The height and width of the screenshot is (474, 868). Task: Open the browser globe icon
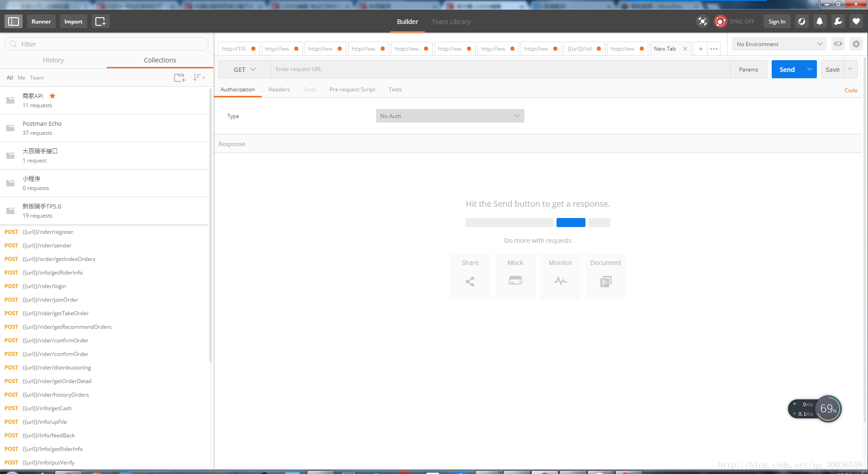pos(802,21)
